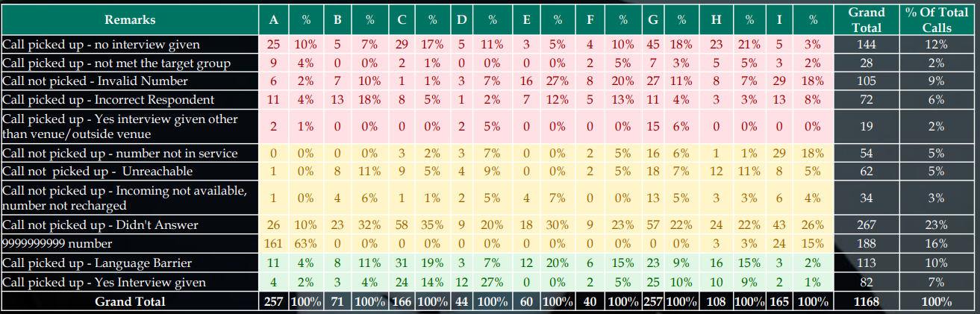Screen dimensions: 980x314
Task: Select "Call not picked up - Didn't Answer" label
Action: pyautogui.click(x=100, y=224)
